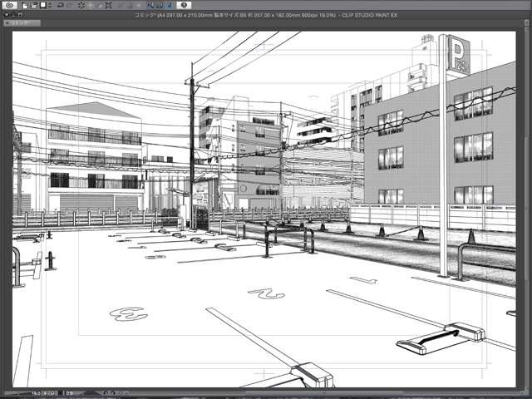The image size is (532, 399).
Task: Open the CLIP STUDIO launcher icon
Action: 10,6
